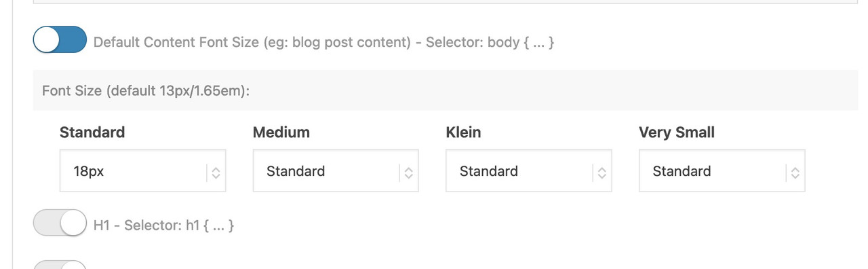This screenshot has width=868, height=269.
Task: Disable the Default Content Font Size toggle
Action: tap(60, 39)
